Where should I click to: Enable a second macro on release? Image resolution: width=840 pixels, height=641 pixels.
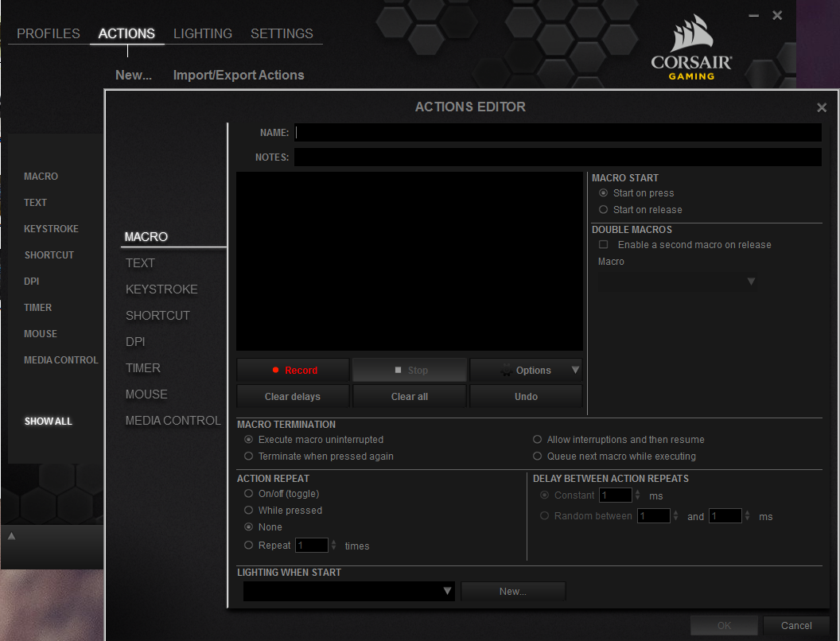pyautogui.click(x=604, y=245)
